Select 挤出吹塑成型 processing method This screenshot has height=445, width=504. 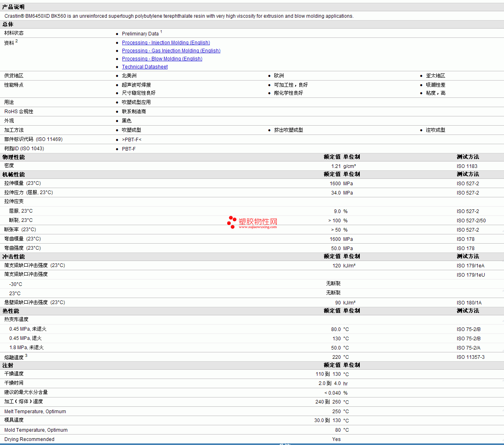288,130
